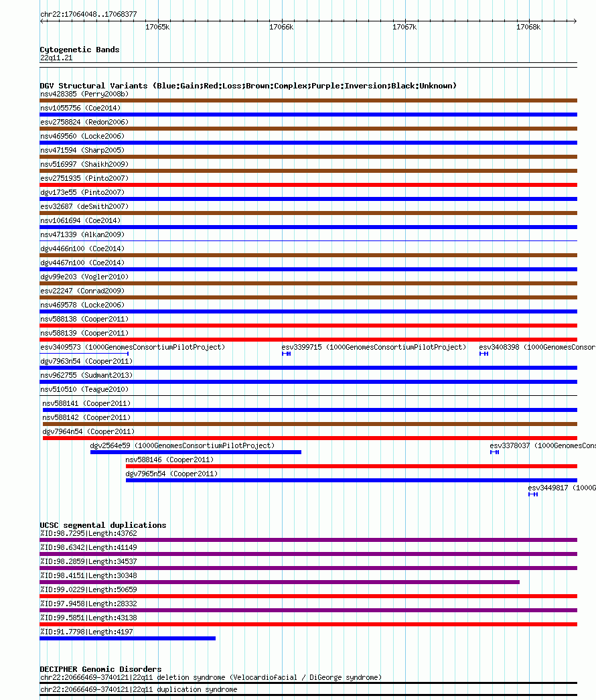This screenshot has height=700, width=596.
Task: Open the dgv7964n54 (Cooper2011) label
Action: point(88,431)
